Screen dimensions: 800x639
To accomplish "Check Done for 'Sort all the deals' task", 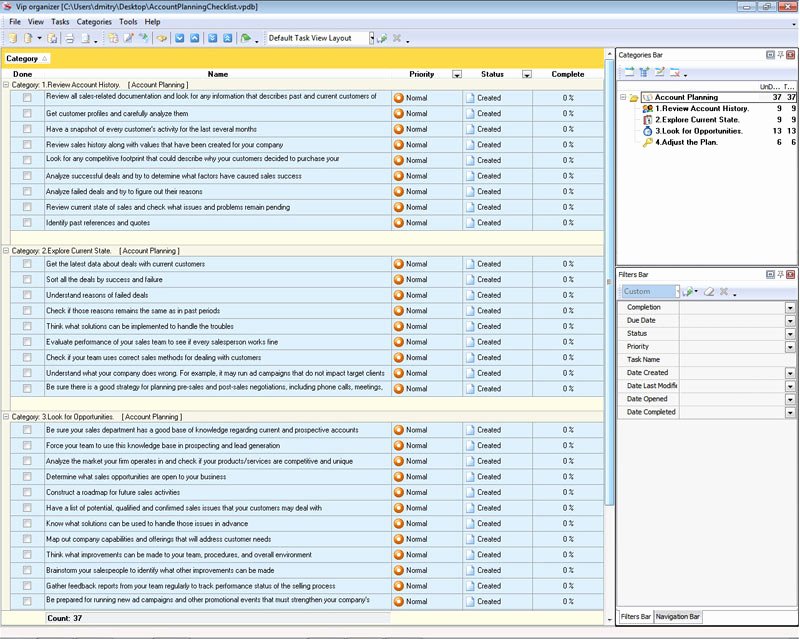I will click(x=27, y=279).
